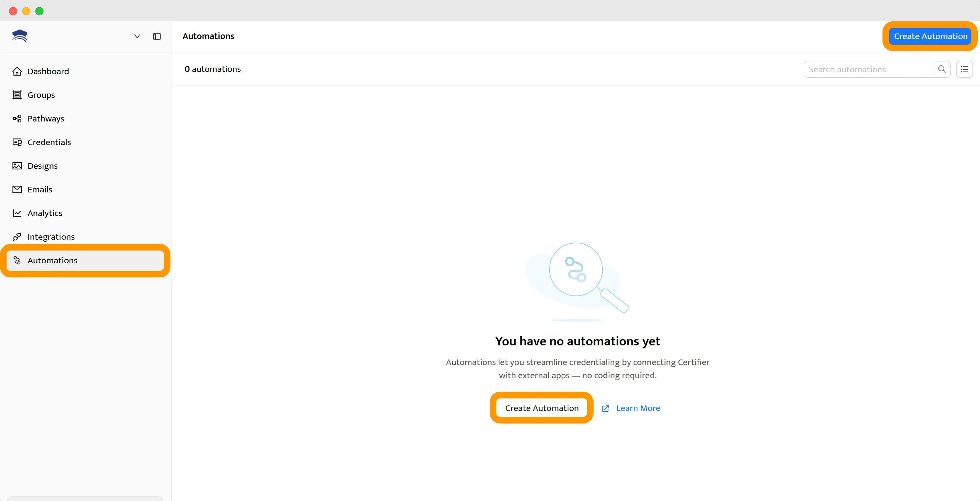The width and height of the screenshot is (980, 501).
Task: Select the Dashboard home icon
Action: (x=17, y=71)
